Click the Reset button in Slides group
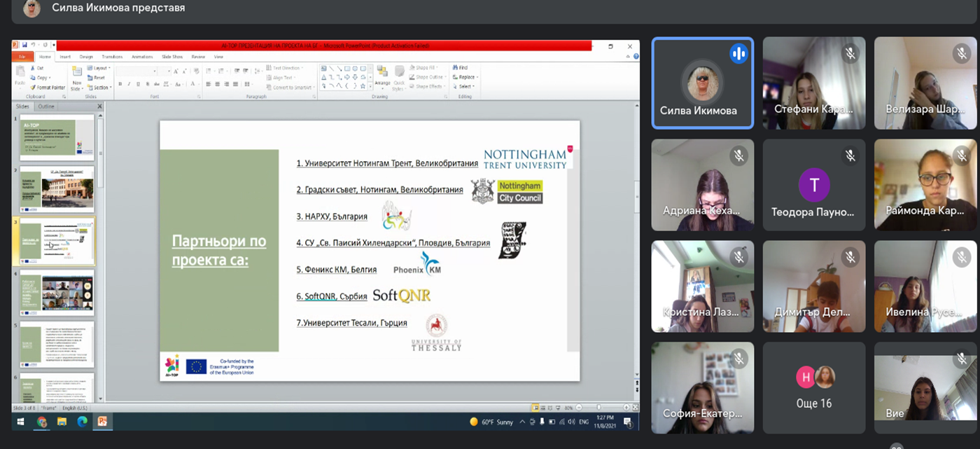This screenshot has height=449, width=980. [98, 78]
